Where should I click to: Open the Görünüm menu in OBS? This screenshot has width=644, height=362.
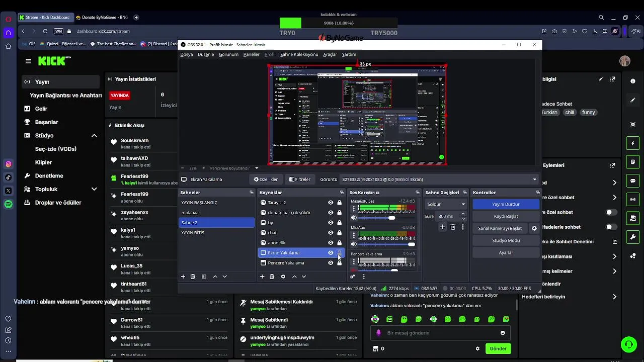[x=228, y=54]
